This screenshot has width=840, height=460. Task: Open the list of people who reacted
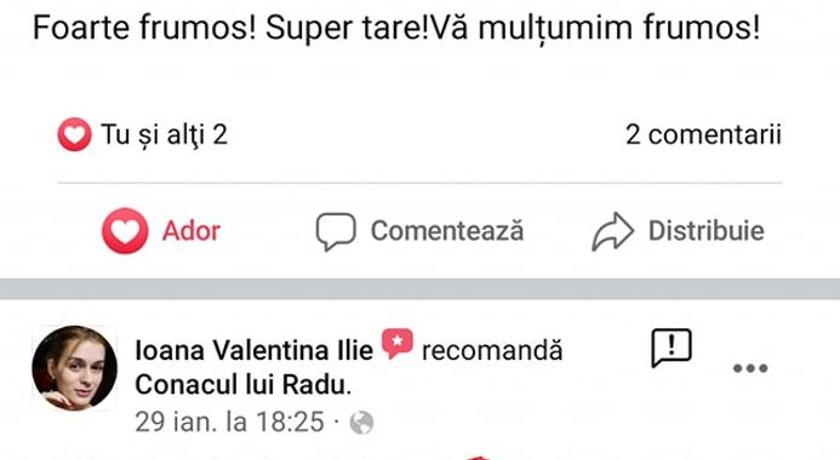(163, 134)
